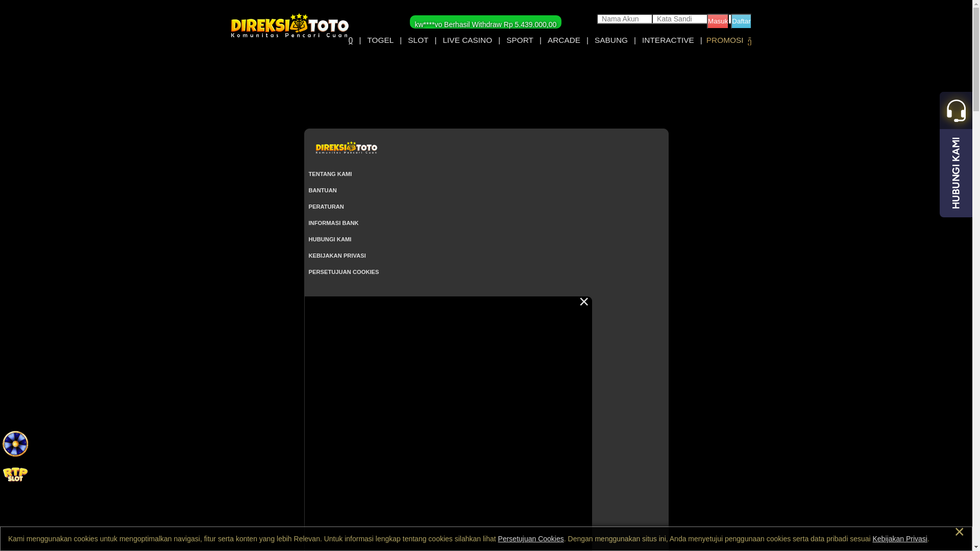980x551 pixels.
Task: Open the BANTUAN link
Action: point(323,190)
